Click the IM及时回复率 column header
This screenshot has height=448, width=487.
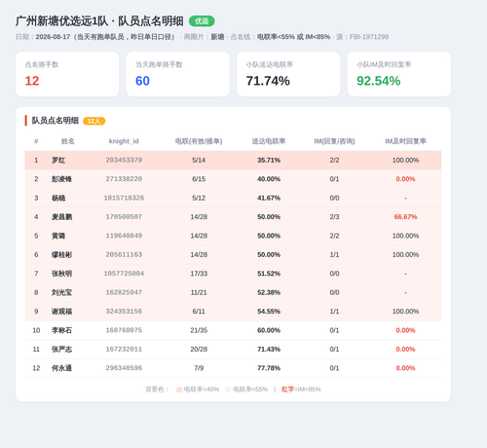[405, 141]
